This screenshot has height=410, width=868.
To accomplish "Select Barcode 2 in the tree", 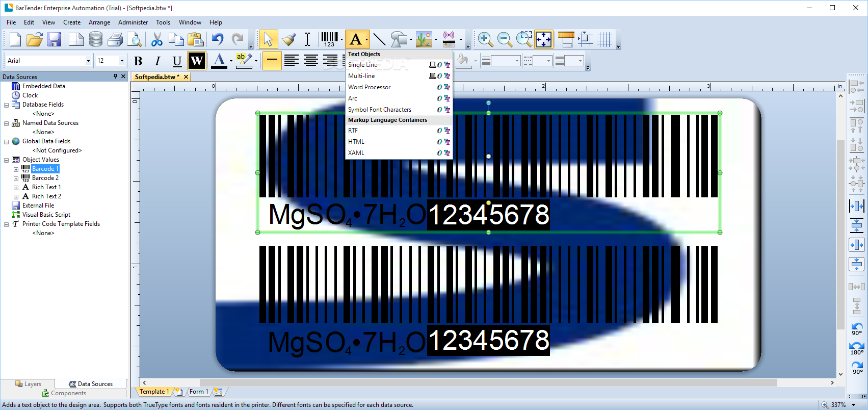I will click(x=45, y=178).
